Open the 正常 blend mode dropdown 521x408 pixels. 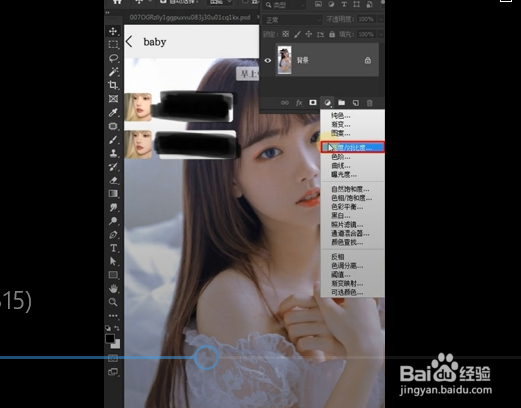(x=293, y=20)
